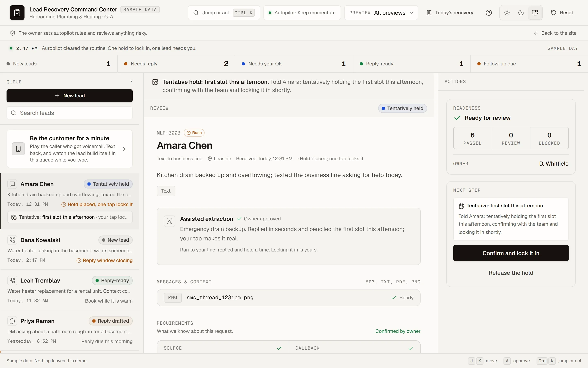Click Leah Tremblay's missed call icon
The width and height of the screenshot is (588, 368).
(12, 280)
